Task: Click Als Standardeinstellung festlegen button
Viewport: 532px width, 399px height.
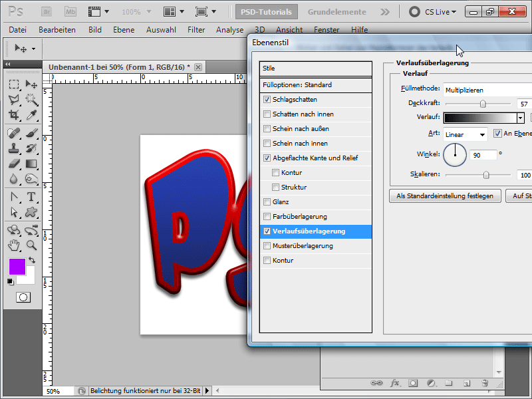Action: coord(445,196)
